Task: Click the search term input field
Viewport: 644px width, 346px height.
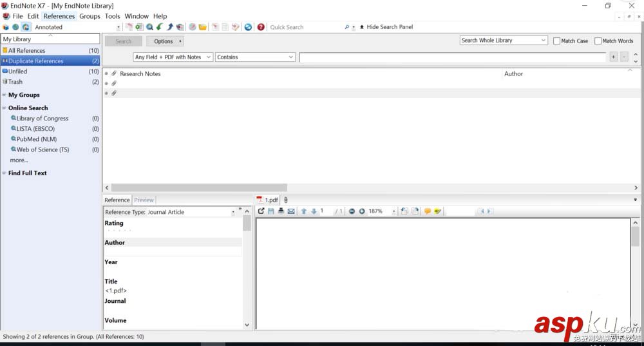Action: tap(453, 57)
